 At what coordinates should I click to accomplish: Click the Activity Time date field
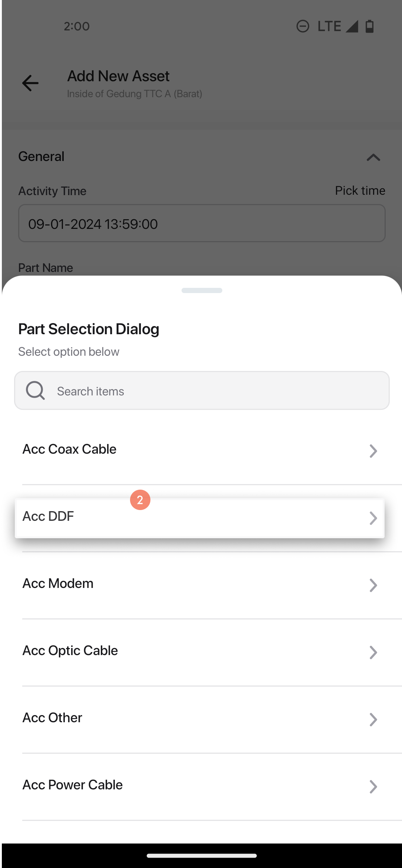click(x=202, y=223)
